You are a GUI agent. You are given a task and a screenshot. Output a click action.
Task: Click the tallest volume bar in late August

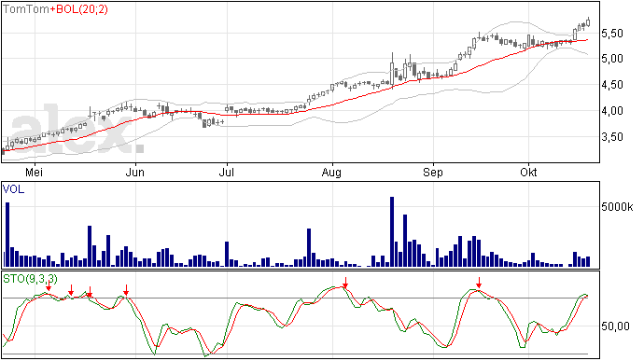pos(392,232)
